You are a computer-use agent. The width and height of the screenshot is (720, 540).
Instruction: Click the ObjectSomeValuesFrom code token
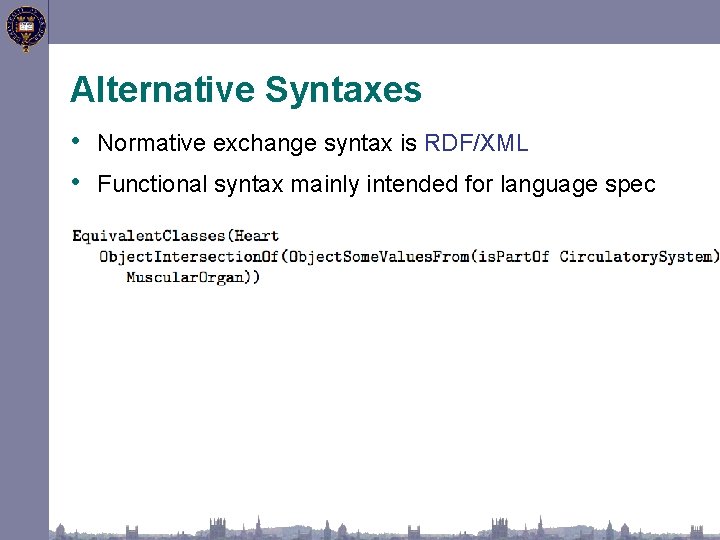click(x=379, y=257)
